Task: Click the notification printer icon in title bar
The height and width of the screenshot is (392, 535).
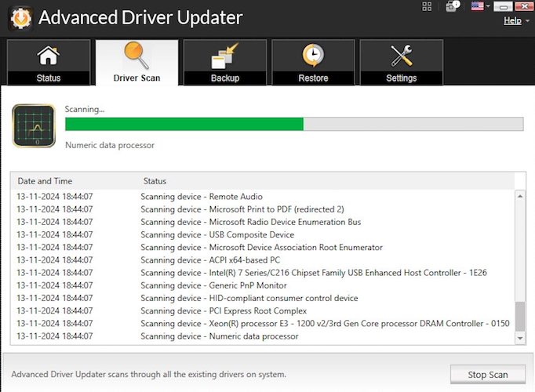Action: [452, 6]
